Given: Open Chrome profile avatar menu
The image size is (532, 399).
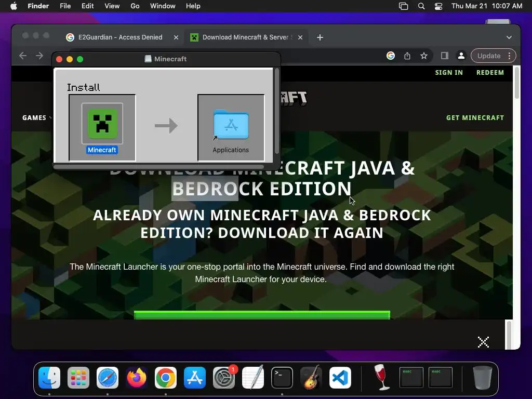Looking at the screenshot, I should 461,56.
